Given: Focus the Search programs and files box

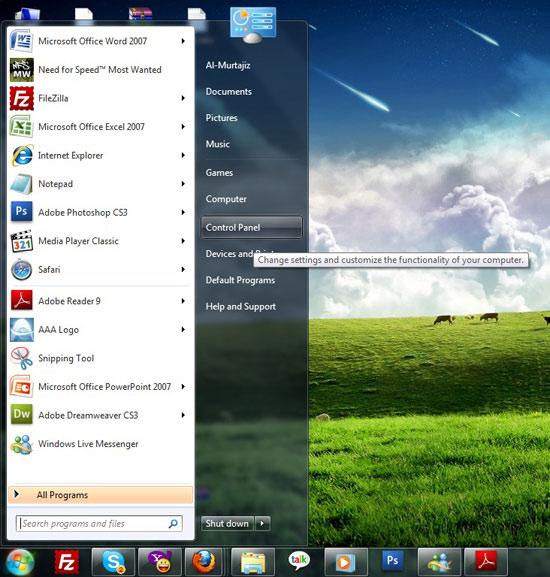Looking at the screenshot, I should [x=99, y=523].
